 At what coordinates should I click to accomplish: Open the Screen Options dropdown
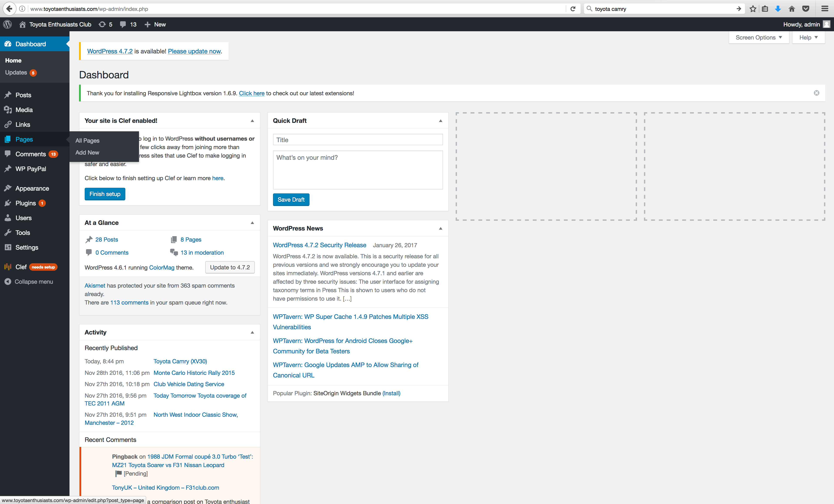[x=758, y=38]
